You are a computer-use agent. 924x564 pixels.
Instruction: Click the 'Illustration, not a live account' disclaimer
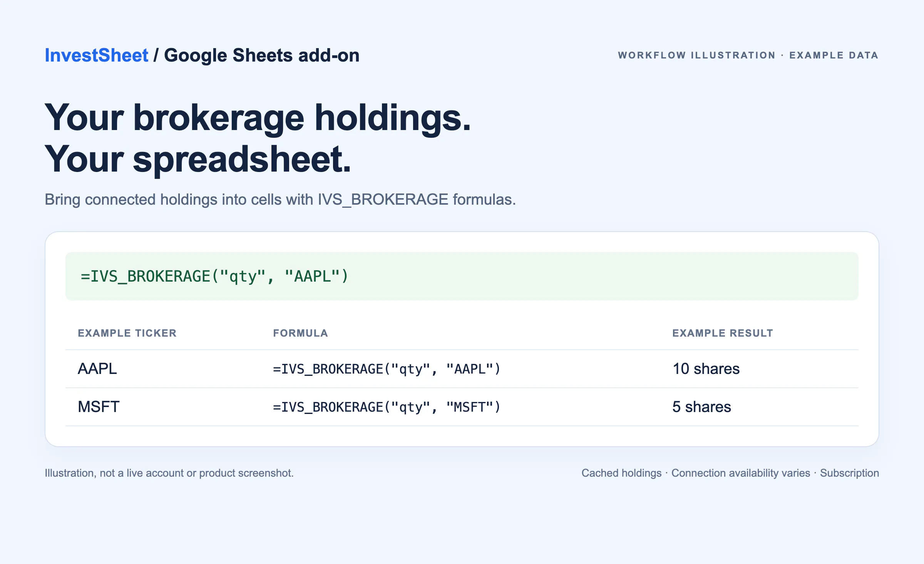coord(169,473)
